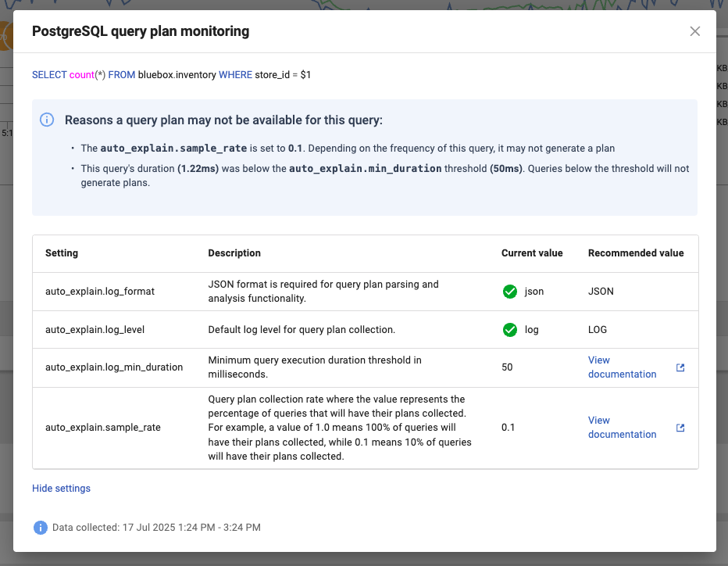728x566 pixels.
Task: Click the 'Default log level' description
Action: pos(302,329)
